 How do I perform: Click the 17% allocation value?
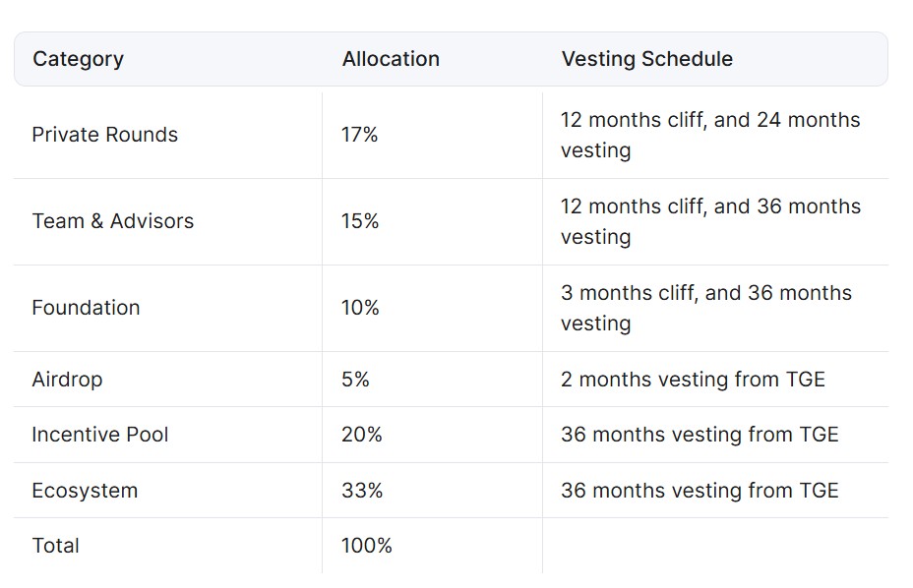(x=360, y=135)
